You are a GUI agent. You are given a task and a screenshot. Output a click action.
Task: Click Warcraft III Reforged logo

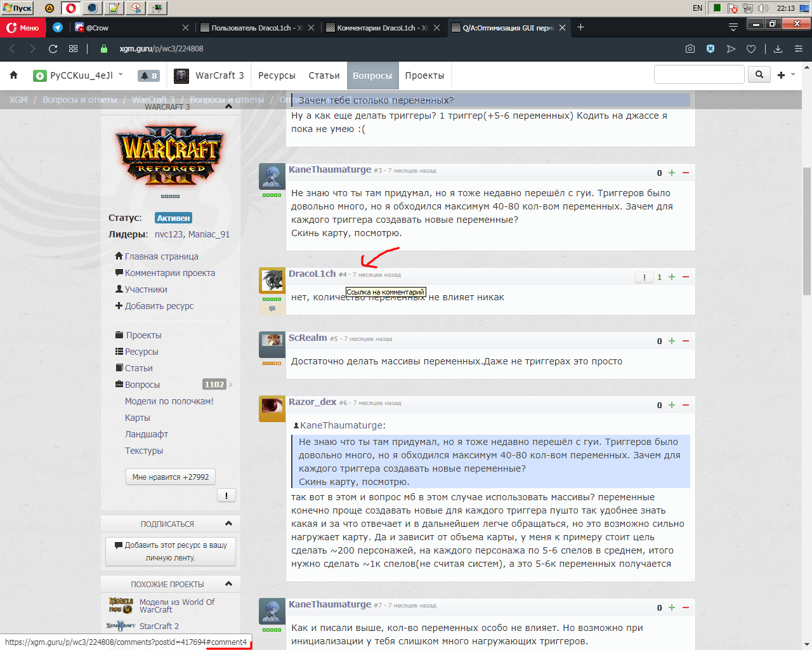[169, 156]
